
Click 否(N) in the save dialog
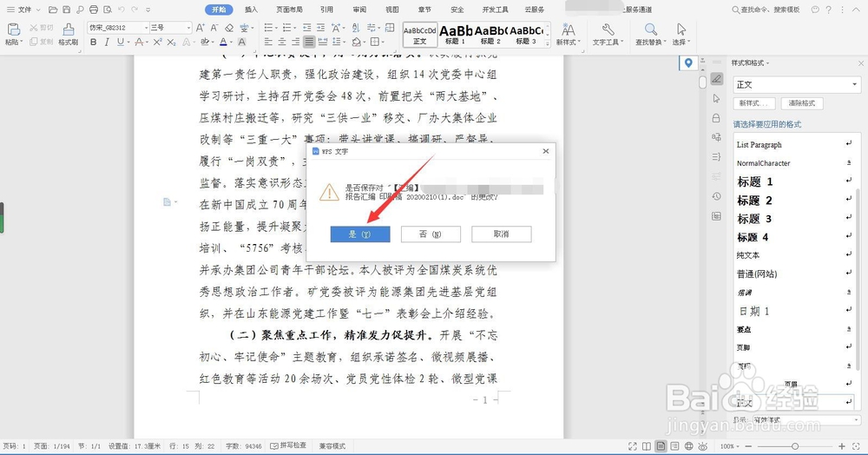point(431,234)
